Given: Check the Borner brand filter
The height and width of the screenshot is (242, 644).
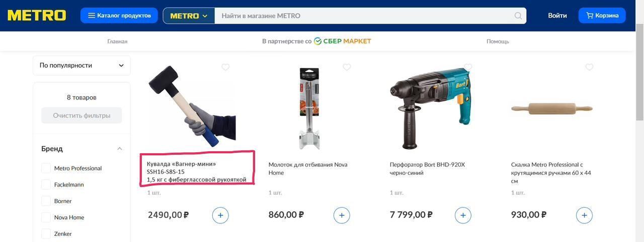Looking at the screenshot, I should coord(46,201).
